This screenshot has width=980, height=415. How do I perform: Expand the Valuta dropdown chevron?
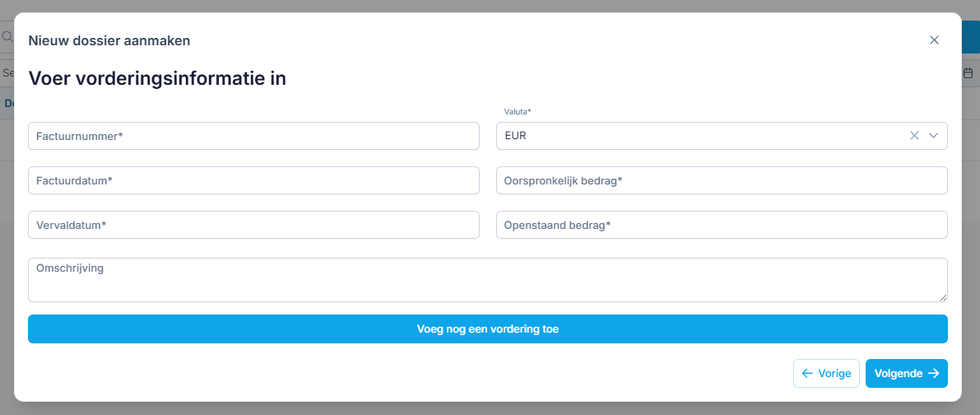click(934, 136)
